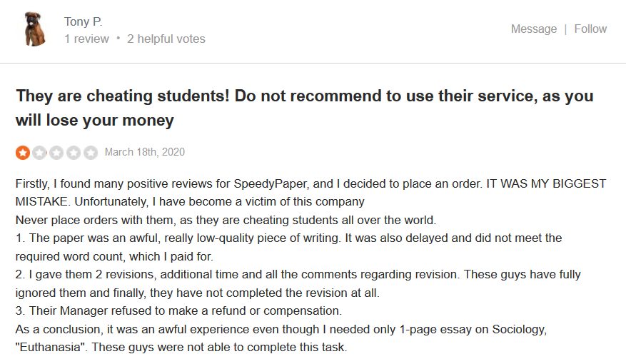Click the fifth gray rating star
Viewport: 626px width, 364px height.
tap(91, 153)
